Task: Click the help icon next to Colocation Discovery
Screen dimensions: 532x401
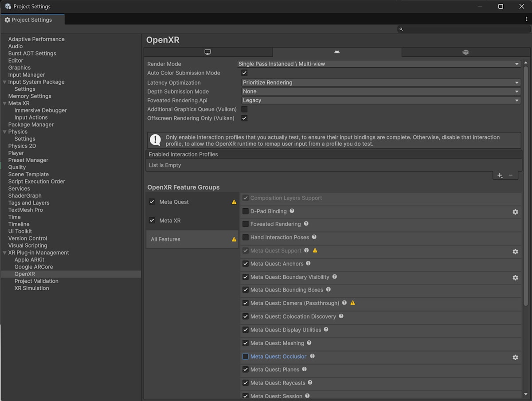Action: pos(341,316)
